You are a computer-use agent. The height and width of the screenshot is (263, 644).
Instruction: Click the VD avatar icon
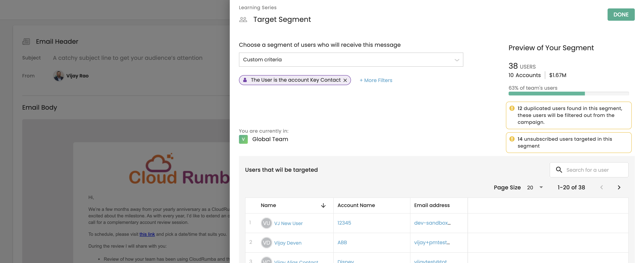click(x=266, y=242)
